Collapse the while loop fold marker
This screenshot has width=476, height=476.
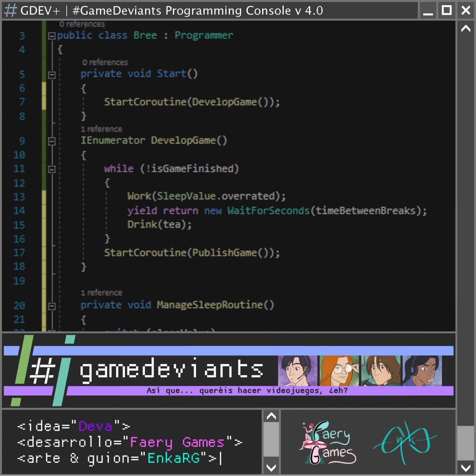pos(52,169)
